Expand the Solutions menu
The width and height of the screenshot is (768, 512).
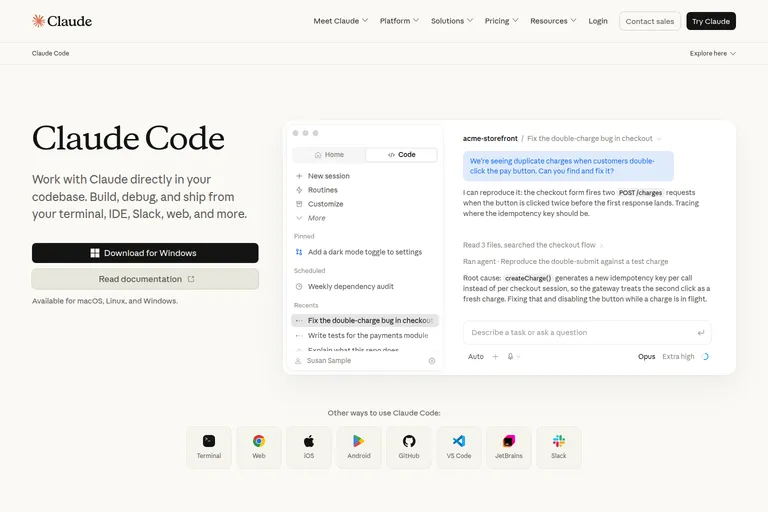click(452, 21)
